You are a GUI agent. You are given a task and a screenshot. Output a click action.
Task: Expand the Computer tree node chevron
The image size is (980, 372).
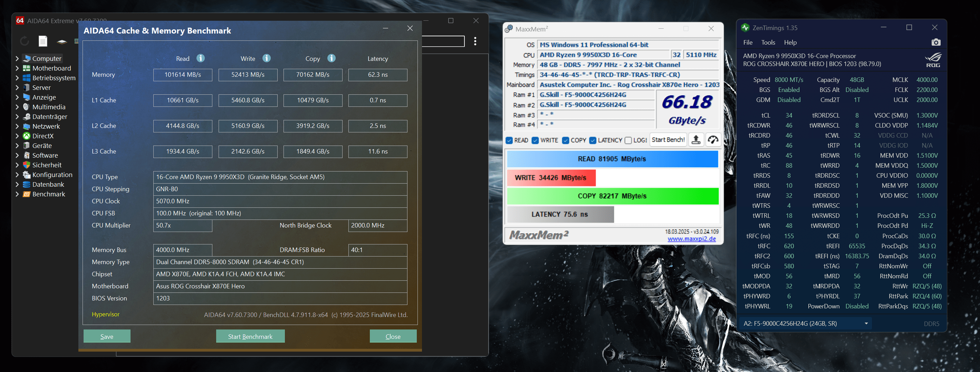pyautogui.click(x=17, y=59)
